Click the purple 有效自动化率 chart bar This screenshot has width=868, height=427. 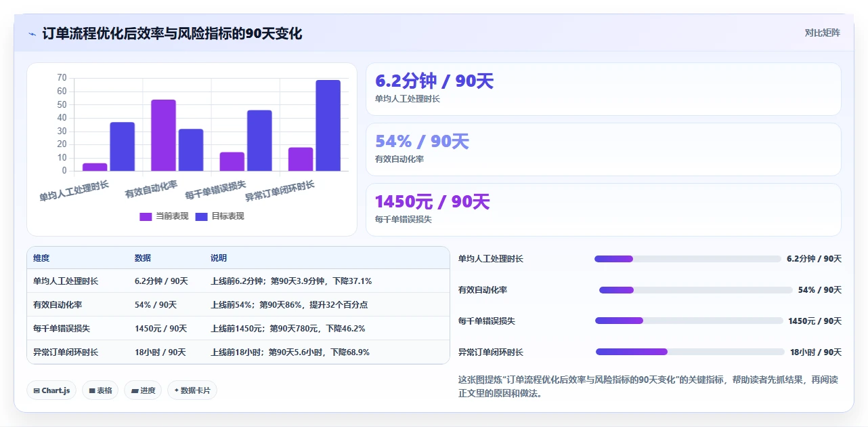[x=163, y=136]
